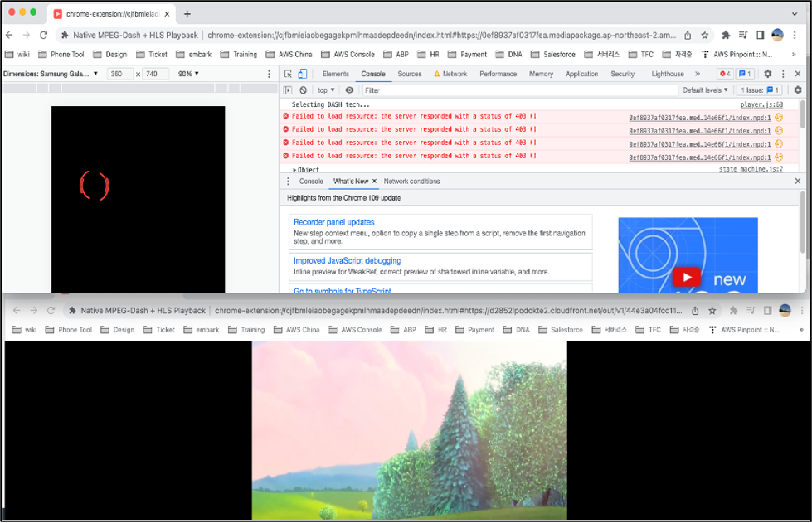Switch to the Elements tab

336,74
